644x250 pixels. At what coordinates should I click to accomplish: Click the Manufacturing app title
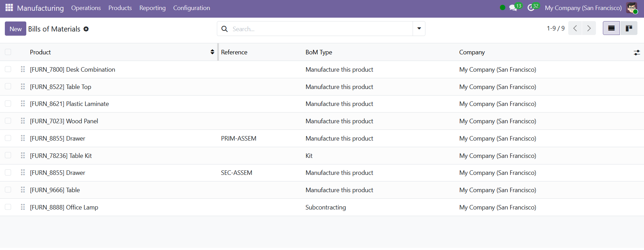pos(40,8)
